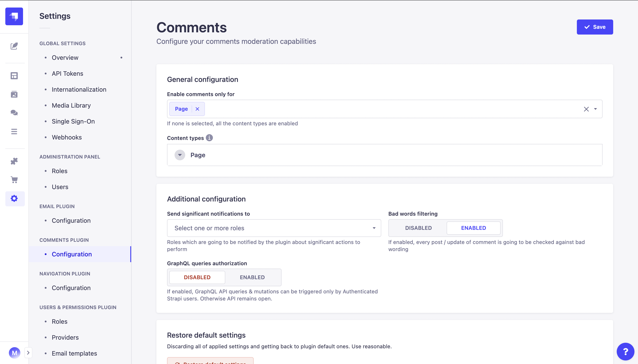Image resolution: width=638 pixels, height=364 pixels.
Task: Open Plugins puzzle piece icon
Action: (14, 161)
